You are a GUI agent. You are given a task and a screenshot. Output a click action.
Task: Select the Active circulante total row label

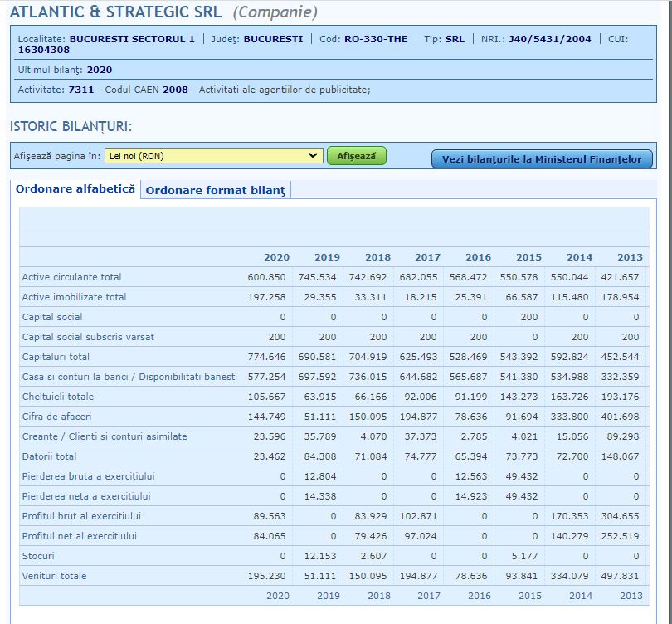click(71, 277)
